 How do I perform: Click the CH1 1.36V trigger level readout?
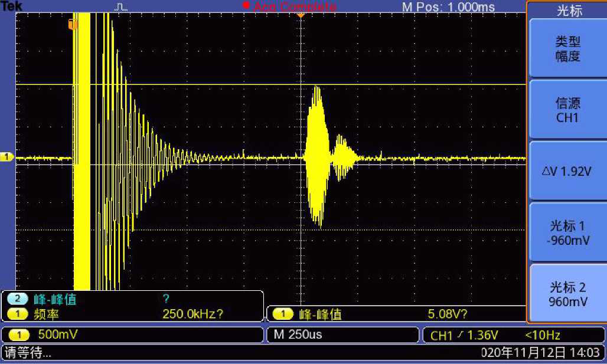(x=464, y=335)
